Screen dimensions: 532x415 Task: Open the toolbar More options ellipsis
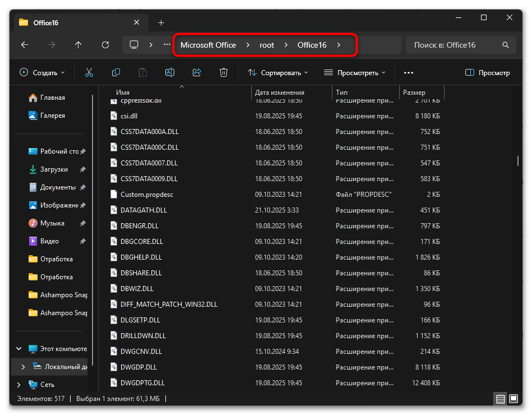point(409,72)
